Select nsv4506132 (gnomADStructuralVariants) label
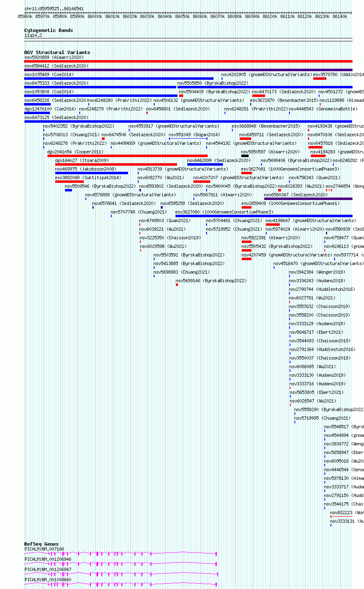This screenshot has height=589, width=364. pyautogui.click(x=199, y=100)
